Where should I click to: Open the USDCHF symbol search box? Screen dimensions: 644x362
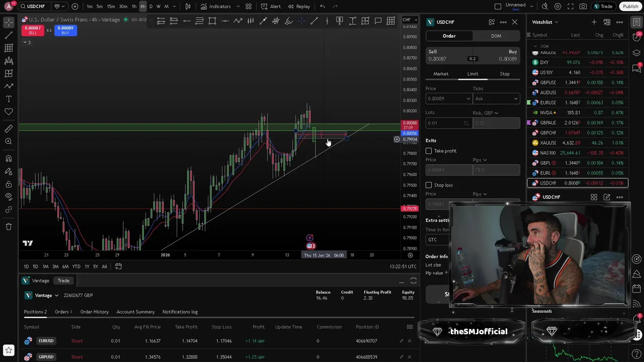(35, 7)
